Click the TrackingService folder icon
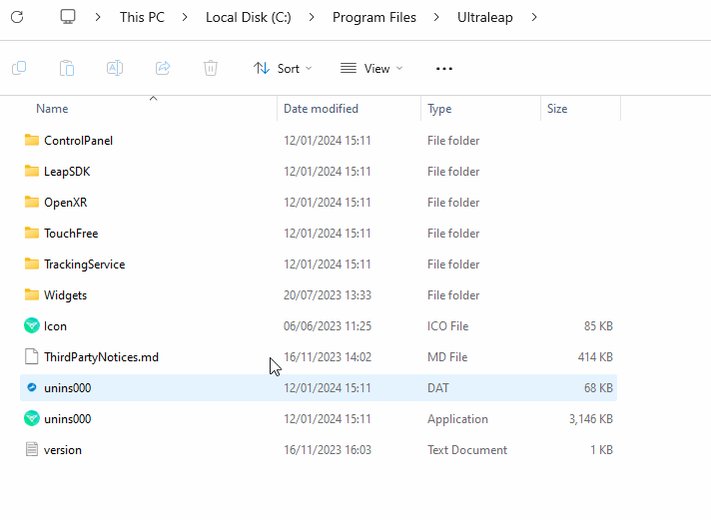Viewport: 711px width, 520px height. [32, 264]
